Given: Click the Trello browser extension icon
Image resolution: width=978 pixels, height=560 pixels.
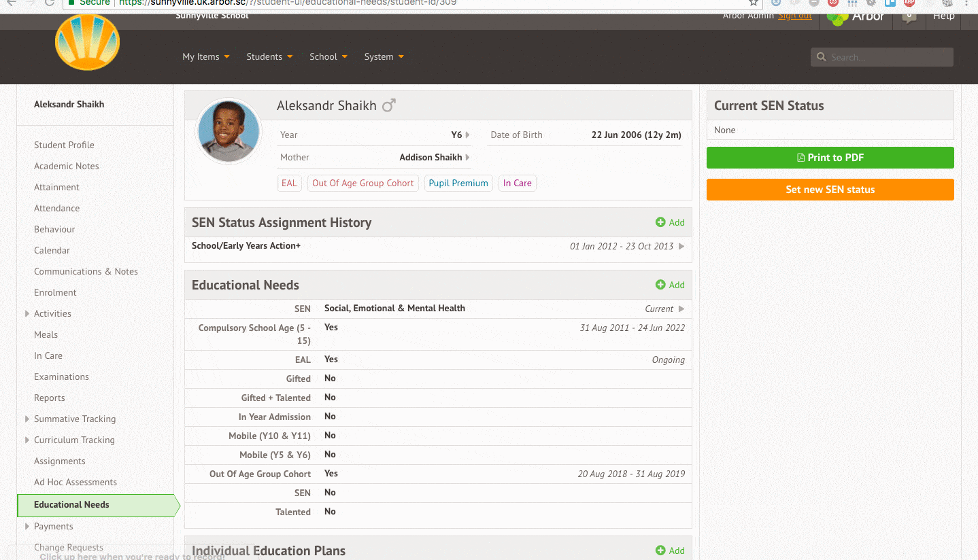Looking at the screenshot, I should pyautogui.click(x=890, y=3).
